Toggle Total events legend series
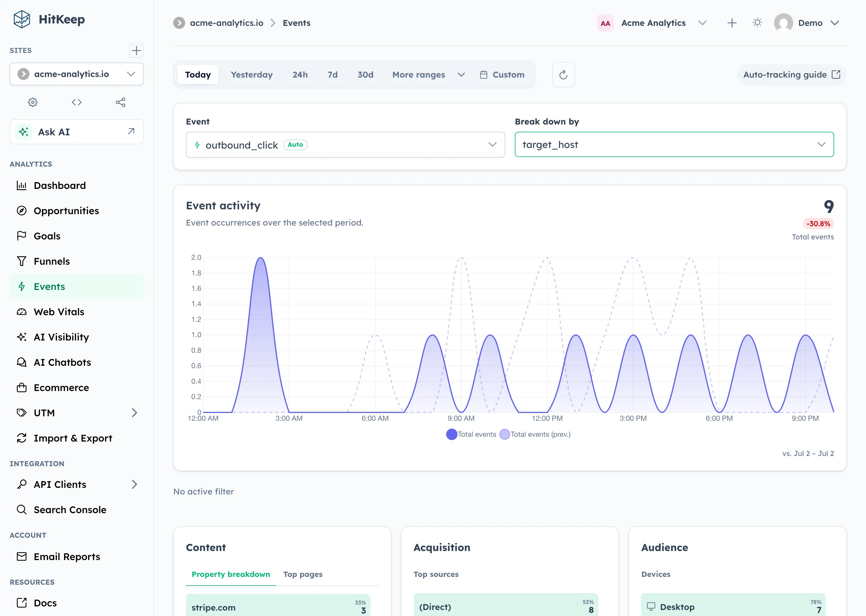Image resolution: width=866 pixels, height=616 pixels. pos(471,434)
